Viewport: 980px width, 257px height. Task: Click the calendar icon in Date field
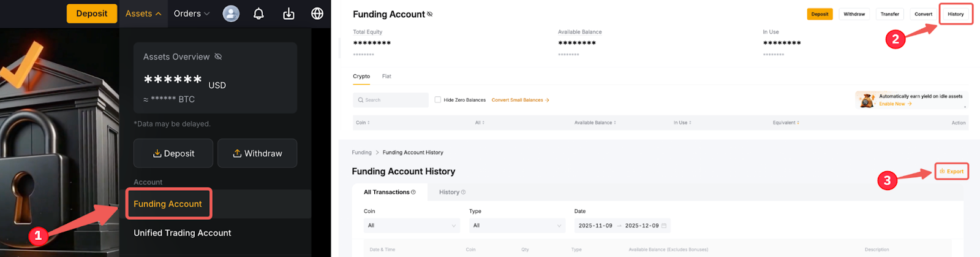click(665, 226)
